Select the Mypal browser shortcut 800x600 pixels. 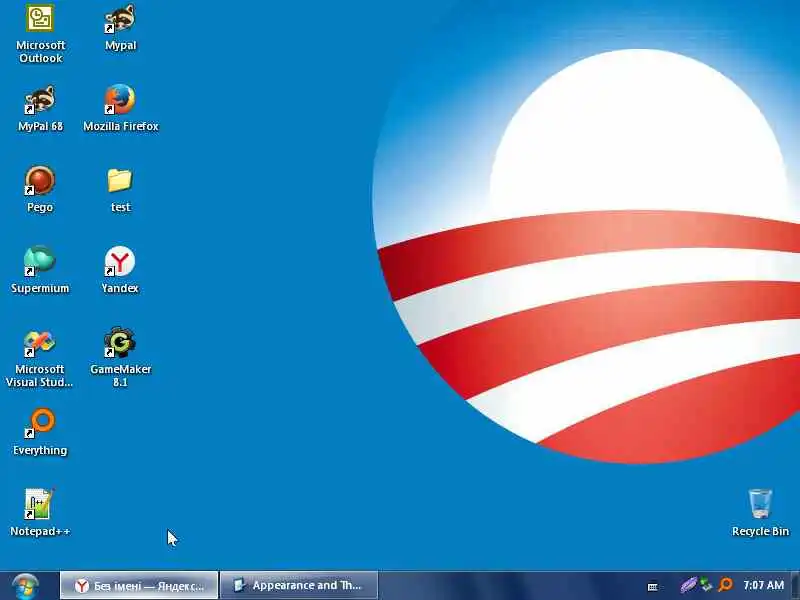120,27
